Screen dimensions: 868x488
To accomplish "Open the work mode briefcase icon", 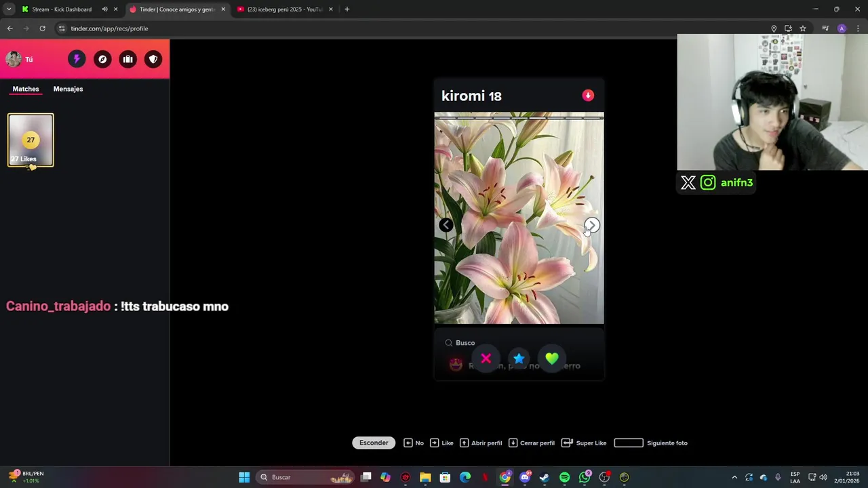I will (127, 59).
